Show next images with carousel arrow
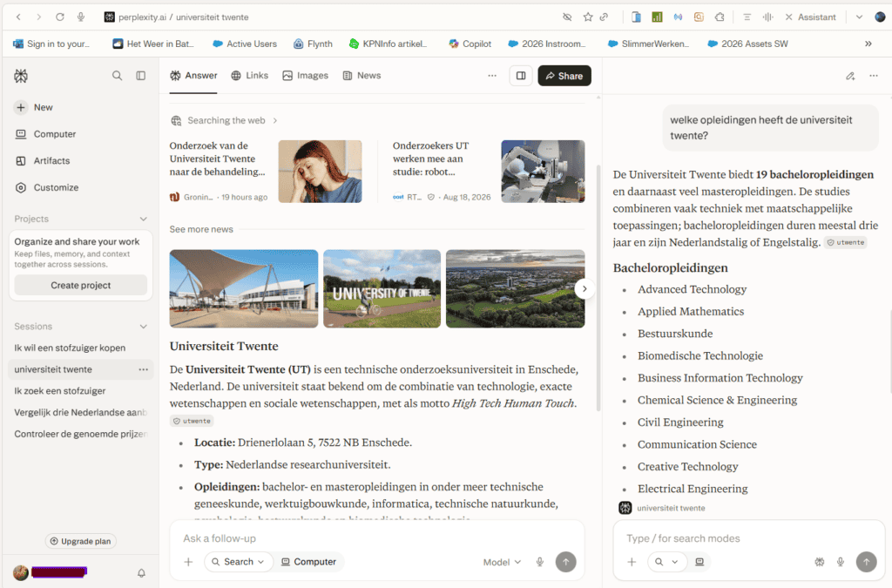This screenshot has width=892, height=588. [x=585, y=289]
